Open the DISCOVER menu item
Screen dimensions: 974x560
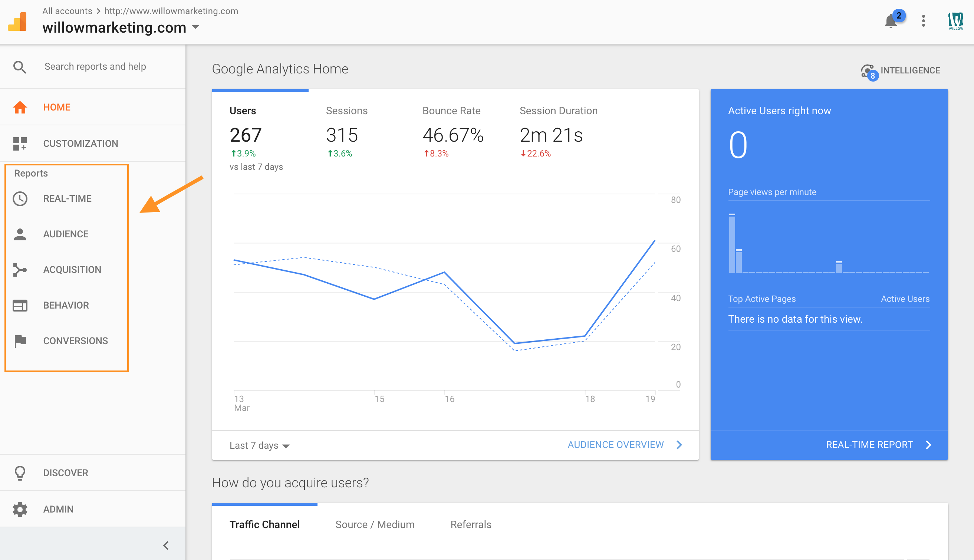[x=93, y=473]
